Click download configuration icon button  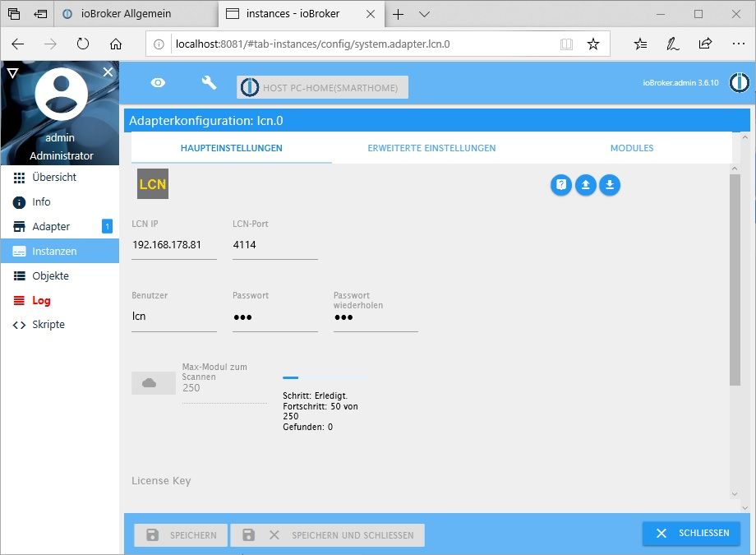pos(610,185)
